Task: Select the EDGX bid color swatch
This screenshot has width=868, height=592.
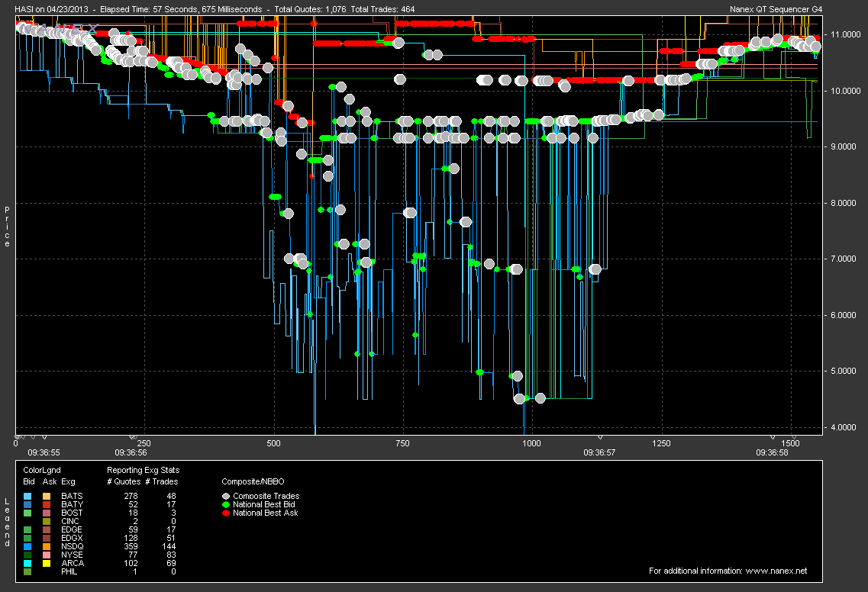Action: click(x=27, y=538)
